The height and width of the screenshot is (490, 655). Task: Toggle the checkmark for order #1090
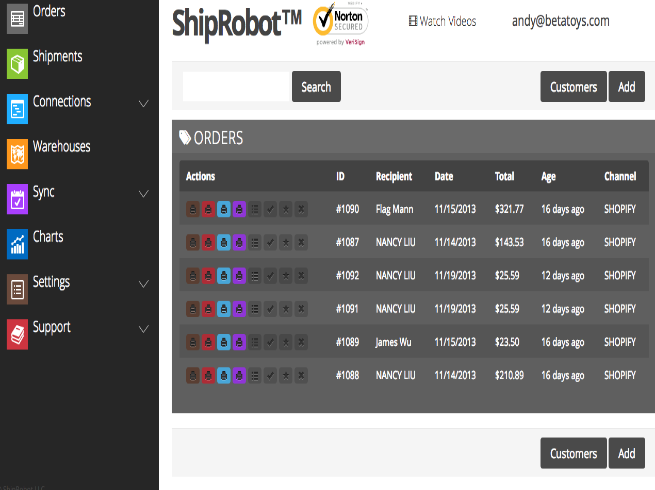270,209
